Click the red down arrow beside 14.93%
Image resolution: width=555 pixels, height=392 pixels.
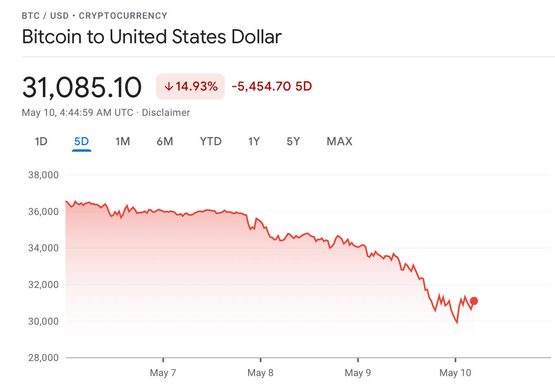coord(169,86)
